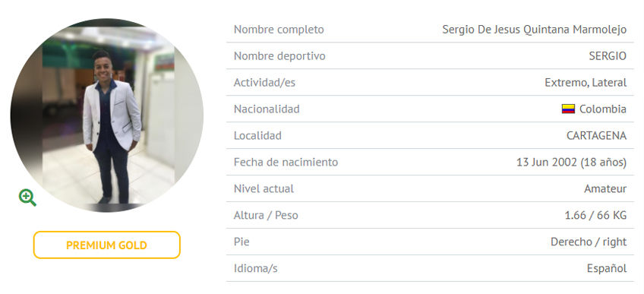644x294 pixels.
Task: Click the Colombia flag icon
Action: (568, 109)
